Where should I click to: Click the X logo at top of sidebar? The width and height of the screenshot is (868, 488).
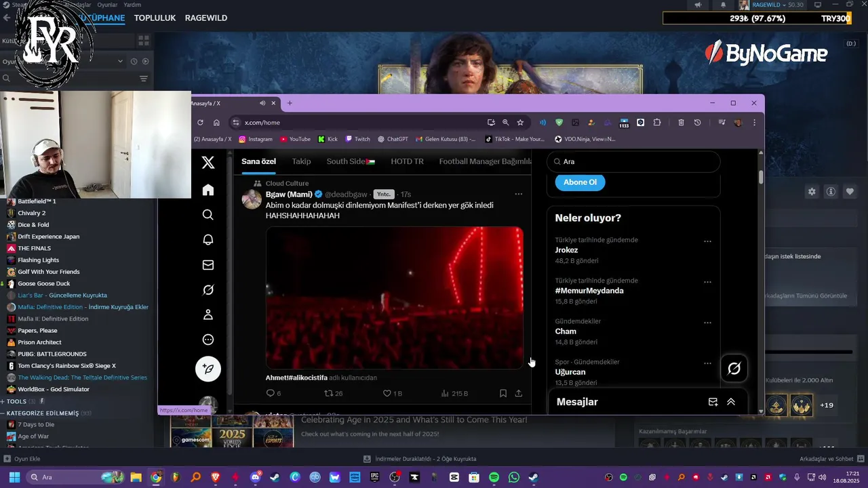[208, 163]
